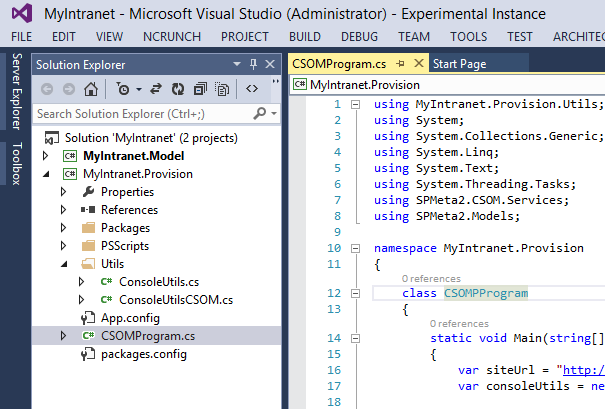
Task: Pin the CSOMProgram.cs tab
Action: point(401,63)
